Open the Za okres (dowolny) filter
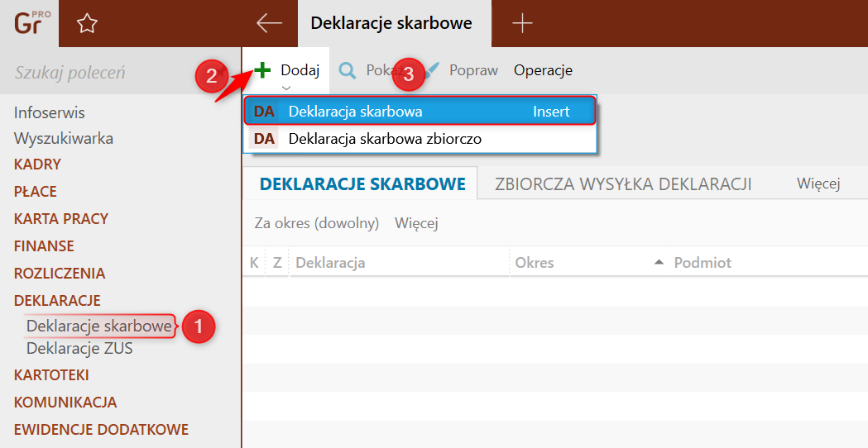 tap(317, 223)
